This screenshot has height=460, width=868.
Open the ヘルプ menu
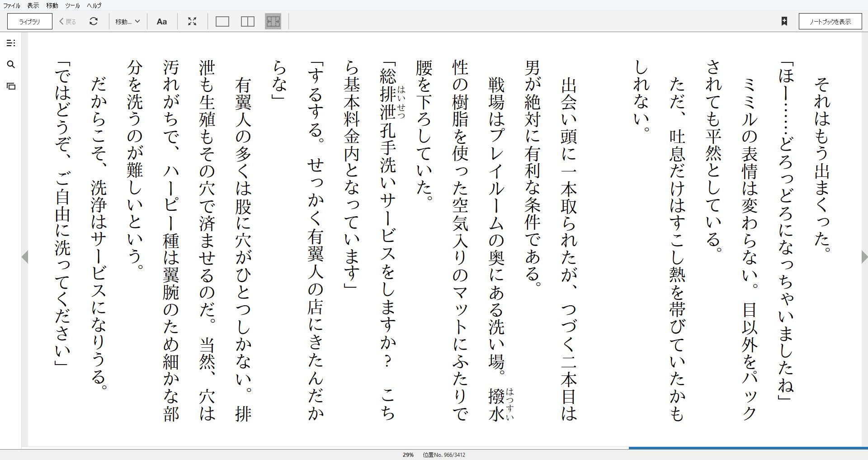click(94, 5)
